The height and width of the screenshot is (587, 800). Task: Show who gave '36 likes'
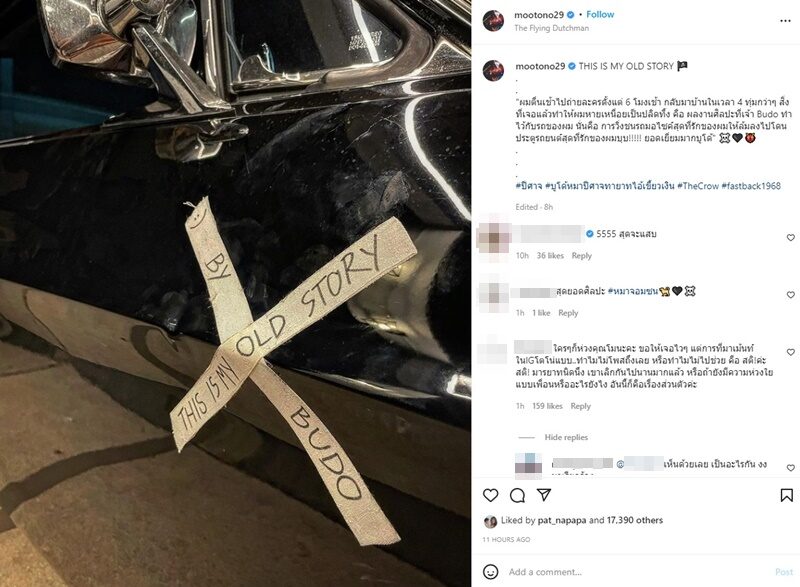[549, 256]
